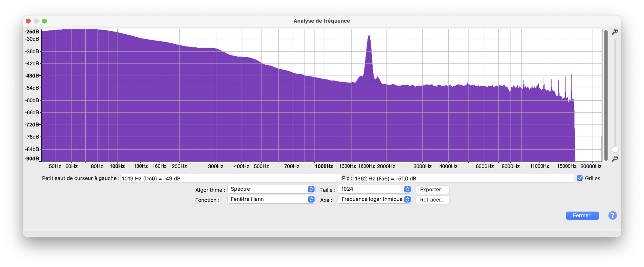The height and width of the screenshot is (267, 644).
Task: Close the dialog with the Fermer button
Action: click(x=582, y=215)
